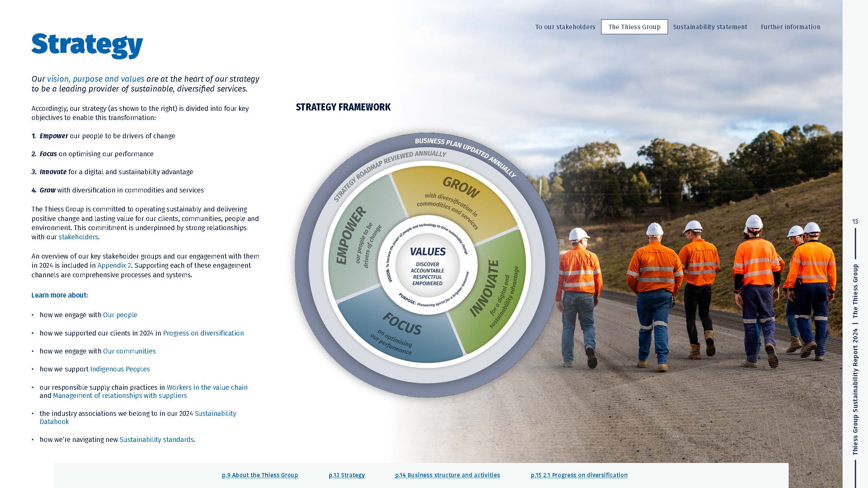Click 'Workers in the value chain' link
This screenshot has width=868, height=488.
tap(207, 387)
